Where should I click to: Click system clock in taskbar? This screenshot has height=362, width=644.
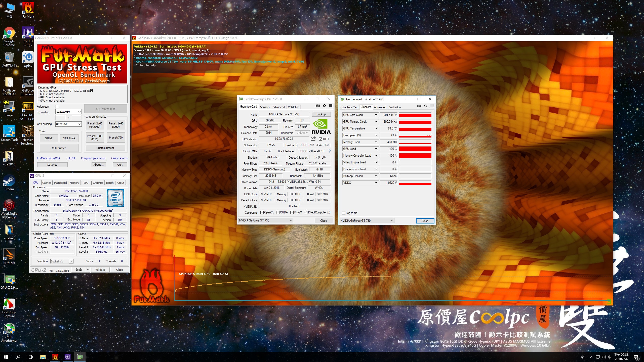[x=621, y=357]
